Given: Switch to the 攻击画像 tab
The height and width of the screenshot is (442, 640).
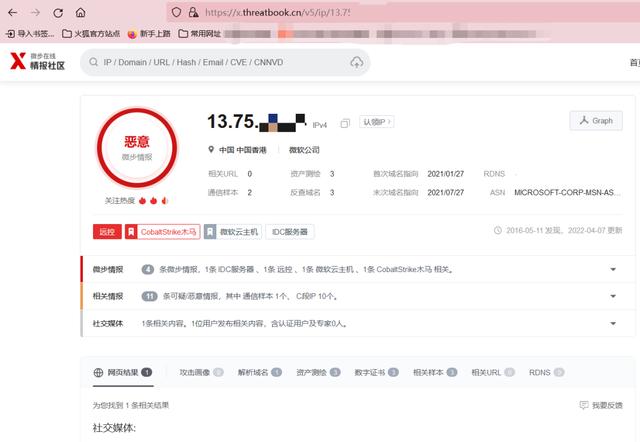Looking at the screenshot, I should pos(201,372).
